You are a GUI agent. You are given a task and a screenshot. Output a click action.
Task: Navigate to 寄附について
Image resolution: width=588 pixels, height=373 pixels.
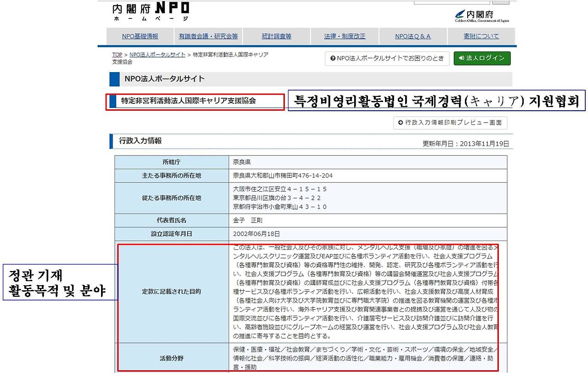pyautogui.click(x=481, y=36)
